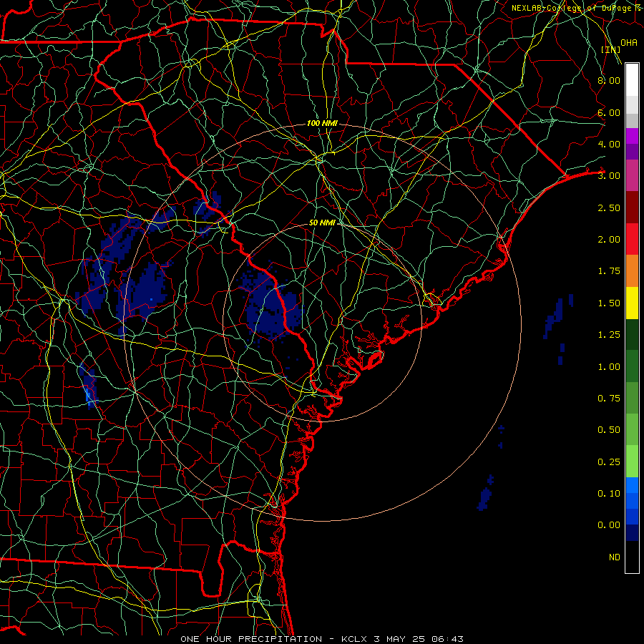
Task: Click the 6.00 legend value label
Action: (x=609, y=112)
